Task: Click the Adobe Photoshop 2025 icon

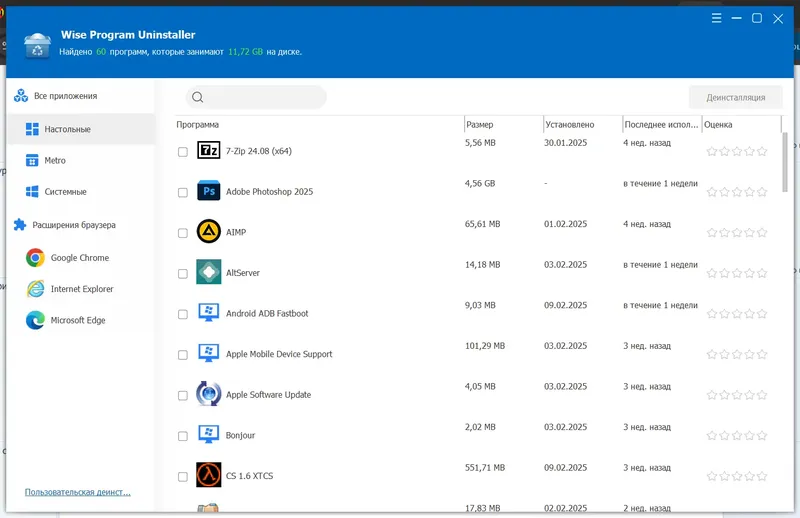Action: [x=209, y=191]
